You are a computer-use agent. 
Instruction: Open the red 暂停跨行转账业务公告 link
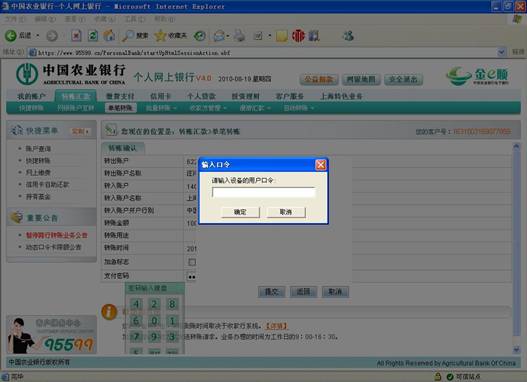[56, 235]
